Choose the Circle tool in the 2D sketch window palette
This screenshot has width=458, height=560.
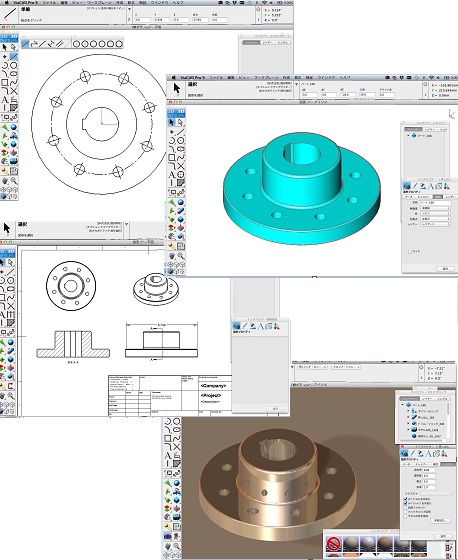[14, 66]
